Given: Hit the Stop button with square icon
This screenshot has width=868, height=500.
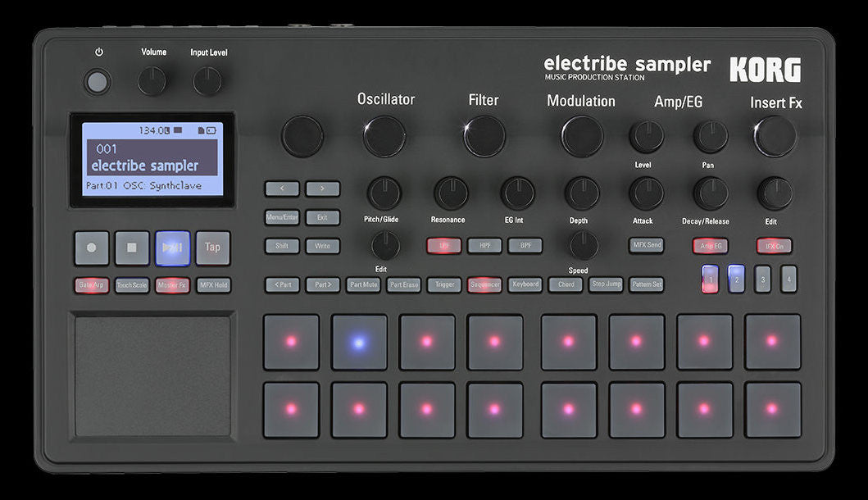Looking at the screenshot, I should tap(132, 248).
